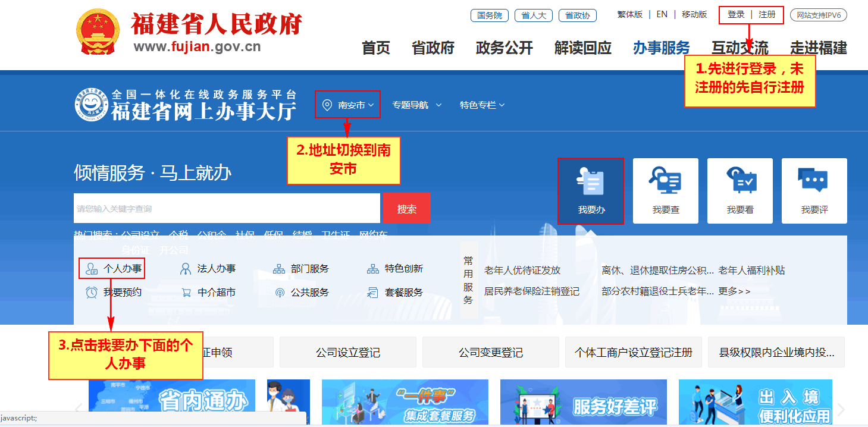
Task: Click the 老年人优待证发放 service link
Action: (x=522, y=271)
